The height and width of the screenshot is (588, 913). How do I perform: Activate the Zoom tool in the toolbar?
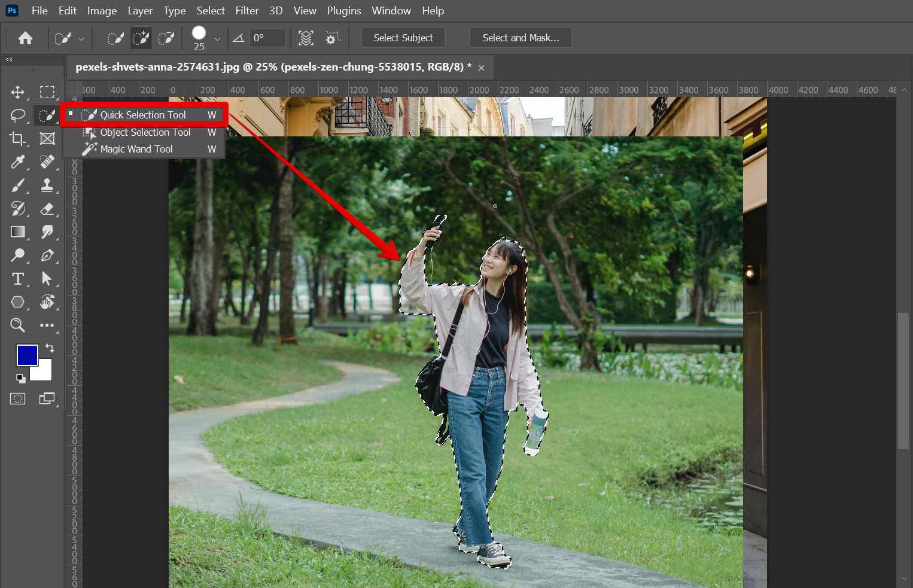(17, 325)
